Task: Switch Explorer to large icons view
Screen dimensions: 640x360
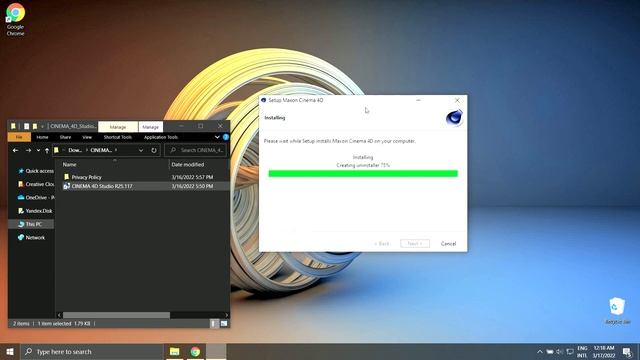Action: (224, 323)
